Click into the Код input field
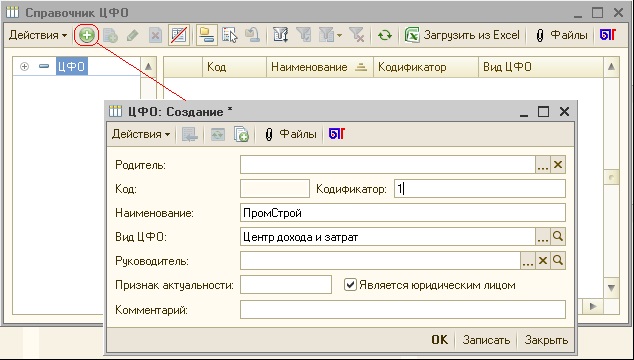This screenshot has height=360, width=634. 275,189
